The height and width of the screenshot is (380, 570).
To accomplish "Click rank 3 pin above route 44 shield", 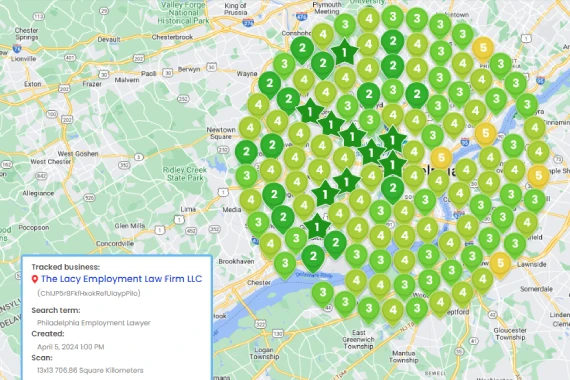I will [x=323, y=293].
